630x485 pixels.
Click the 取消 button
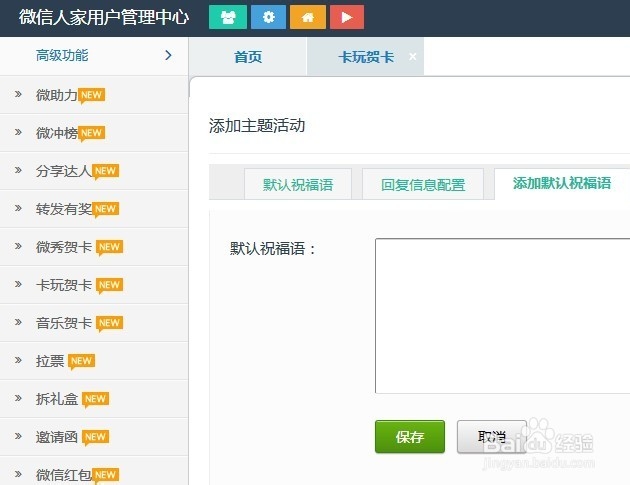click(x=492, y=437)
